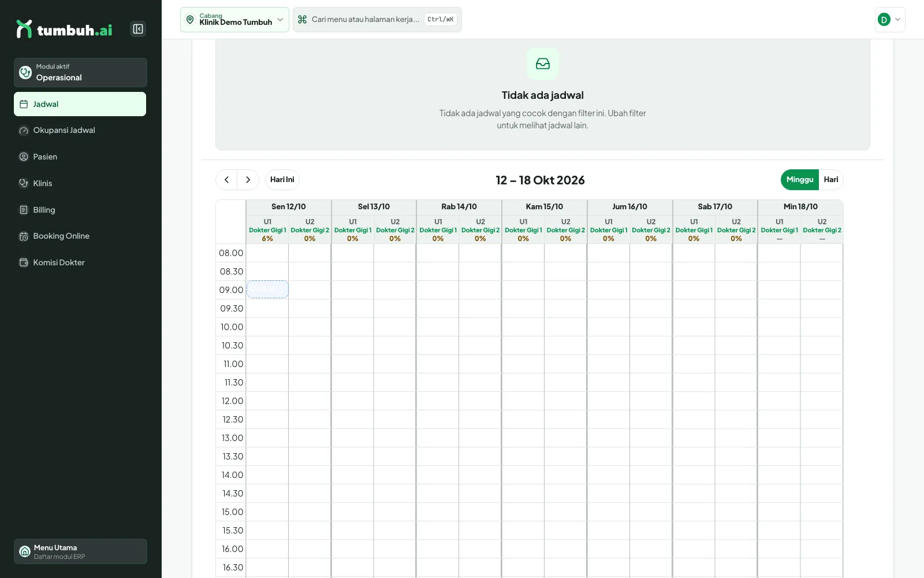
Task: Click the 12 – 18 Okt 2026 title
Action: [541, 180]
